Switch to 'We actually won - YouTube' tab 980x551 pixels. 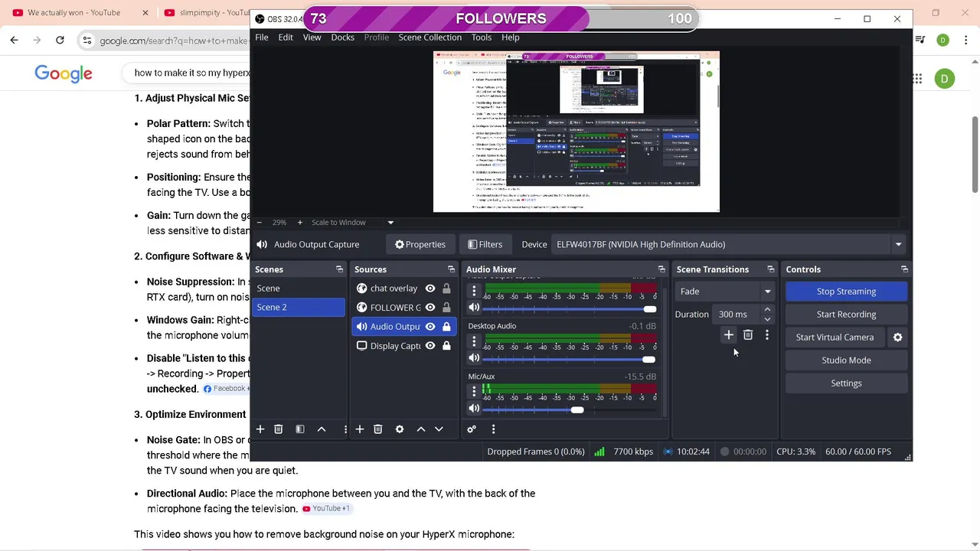pos(74,12)
